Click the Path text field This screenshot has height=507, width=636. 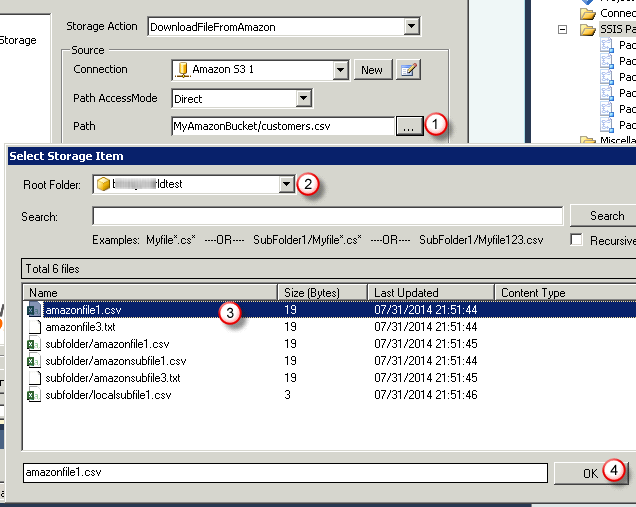click(x=283, y=126)
